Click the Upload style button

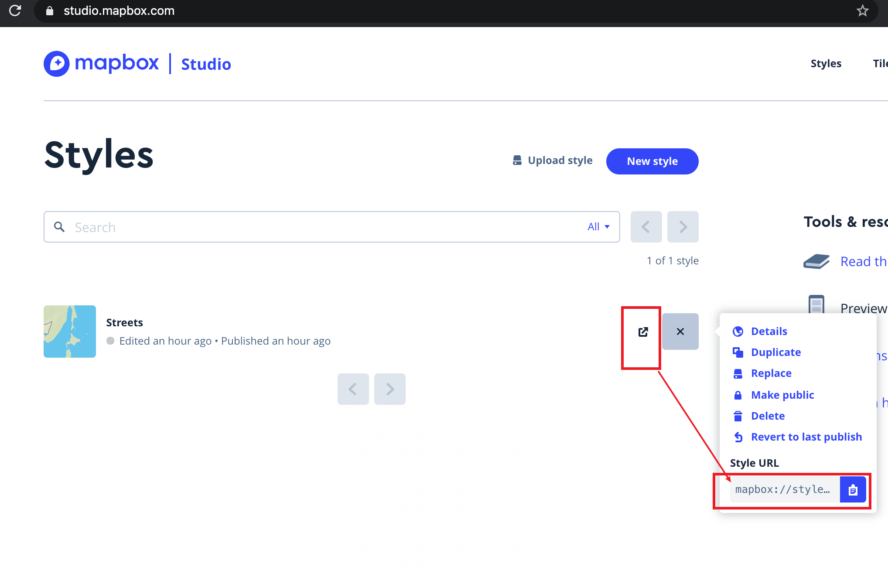pyautogui.click(x=552, y=161)
